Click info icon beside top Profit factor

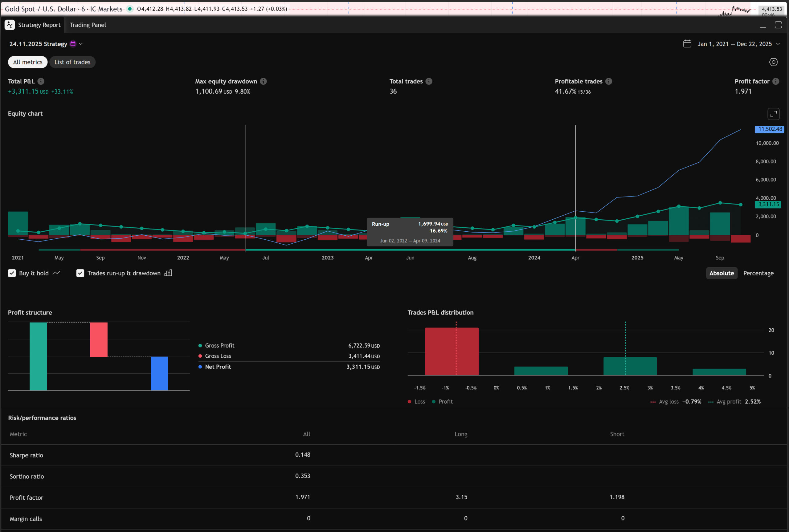click(x=776, y=81)
